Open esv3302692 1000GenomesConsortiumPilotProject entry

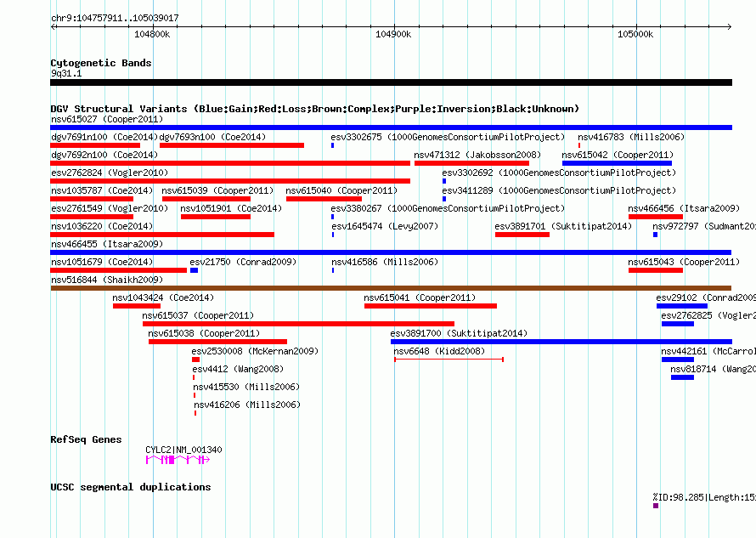(559, 173)
